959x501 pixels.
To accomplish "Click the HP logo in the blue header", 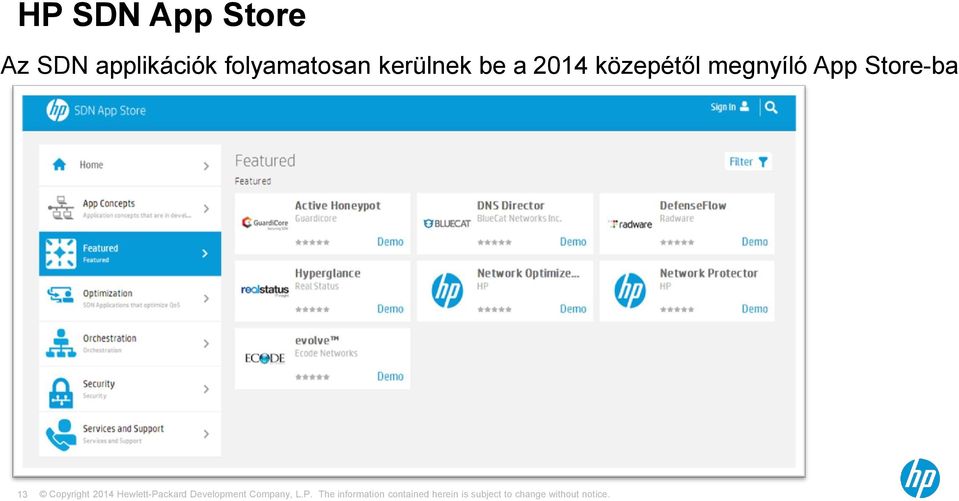I will (57, 111).
